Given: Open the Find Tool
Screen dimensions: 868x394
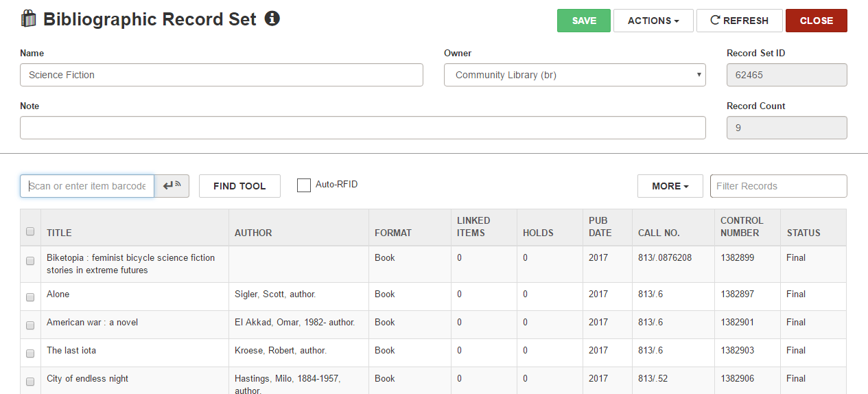Looking at the screenshot, I should tap(239, 186).
